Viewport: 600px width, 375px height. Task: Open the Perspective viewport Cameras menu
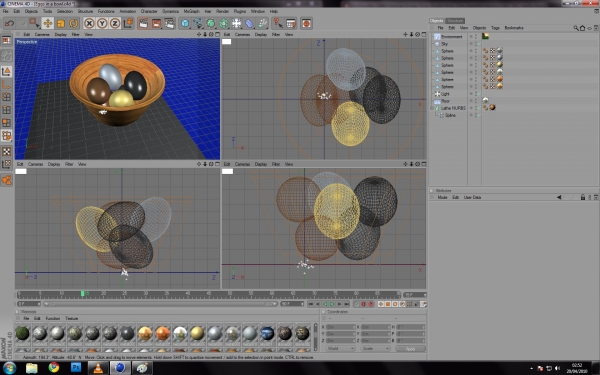coord(42,34)
